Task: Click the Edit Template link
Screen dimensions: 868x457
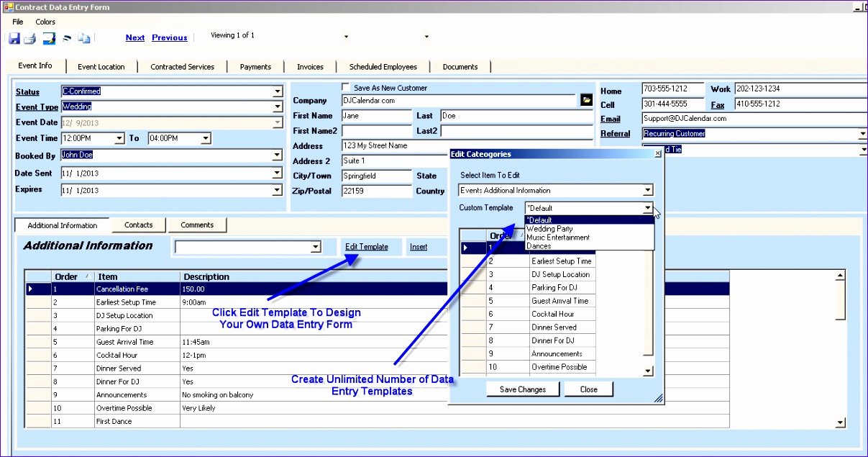Action: click(x=367, y=247)
